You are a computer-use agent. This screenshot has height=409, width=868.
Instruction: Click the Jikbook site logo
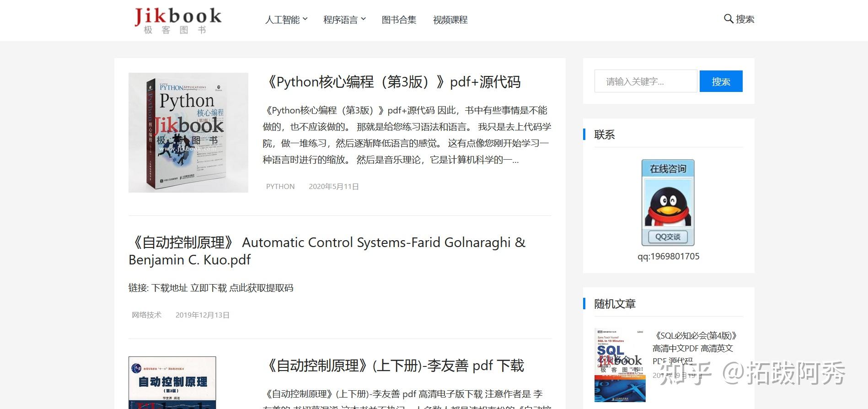[178, 21]
